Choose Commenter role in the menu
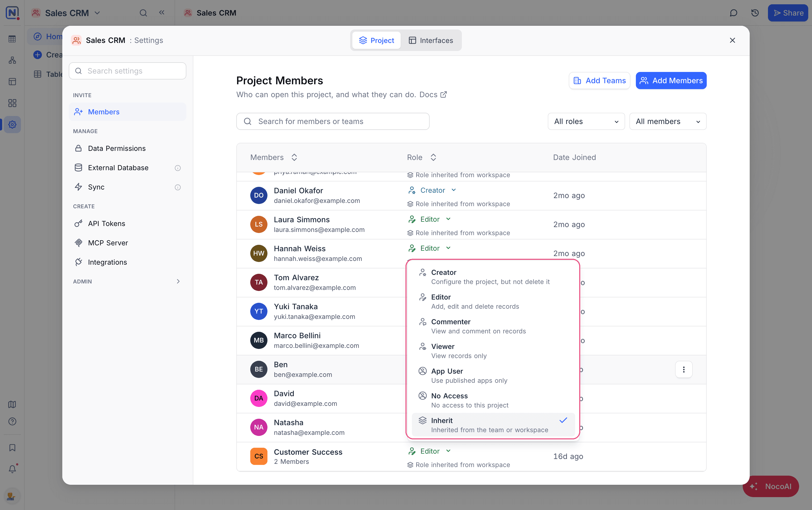 click(493, 326)
